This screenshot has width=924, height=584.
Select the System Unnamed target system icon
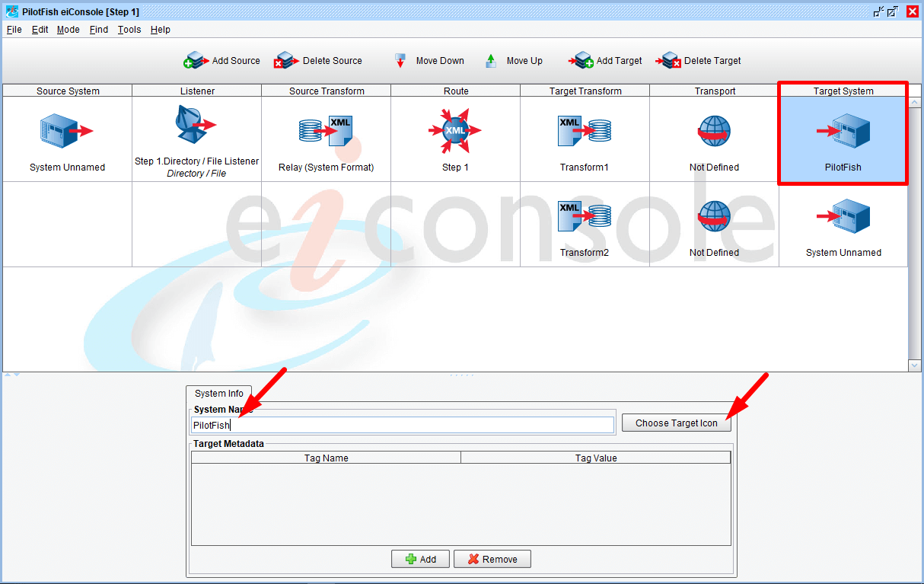pos(843,216)
